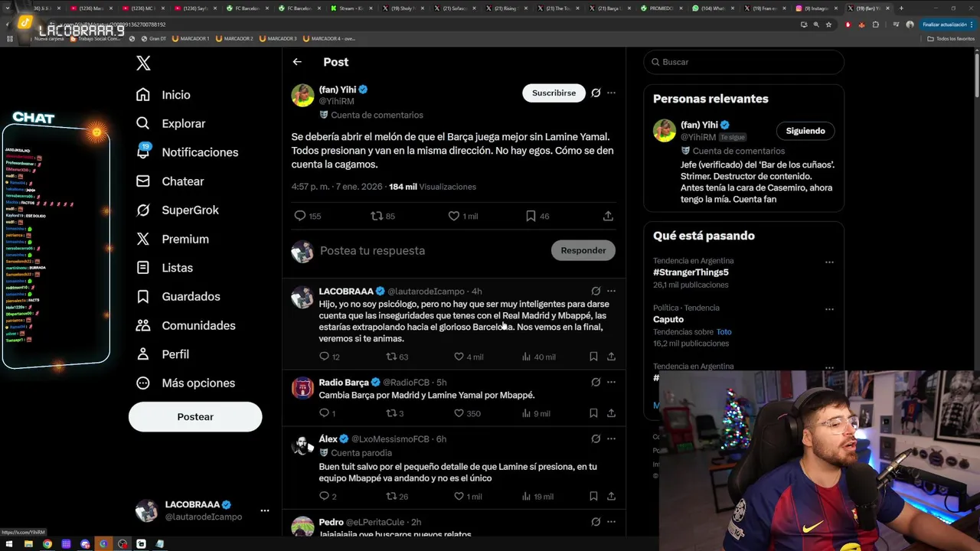Open more options on the main Yihi post
Viewport: 980px width, 551px height.
coord(611,93)
